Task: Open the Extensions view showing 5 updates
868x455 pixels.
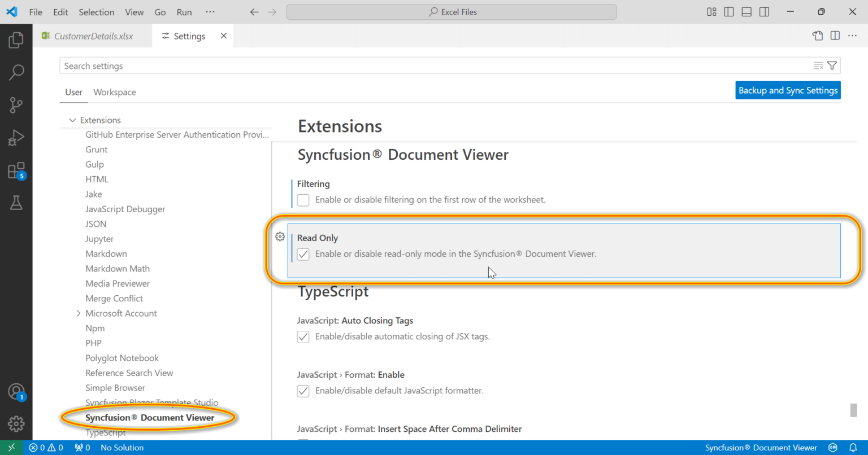Action: point(16,170)
